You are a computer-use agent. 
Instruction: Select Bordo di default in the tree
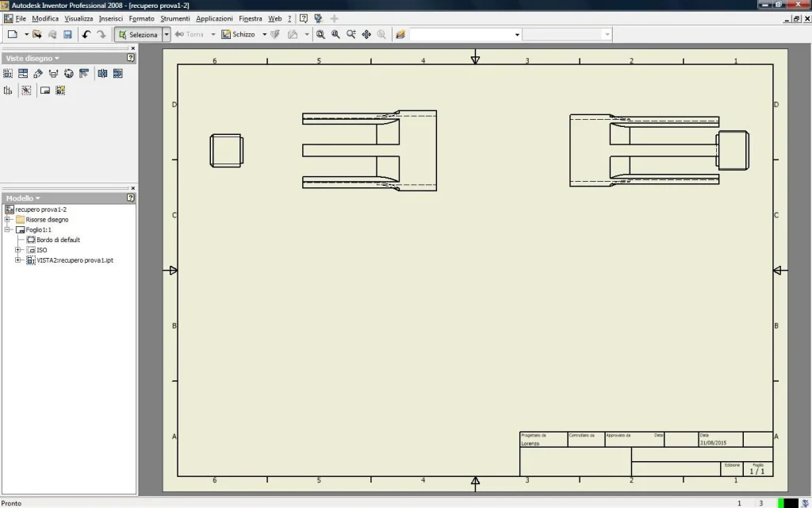coord(58,240)
